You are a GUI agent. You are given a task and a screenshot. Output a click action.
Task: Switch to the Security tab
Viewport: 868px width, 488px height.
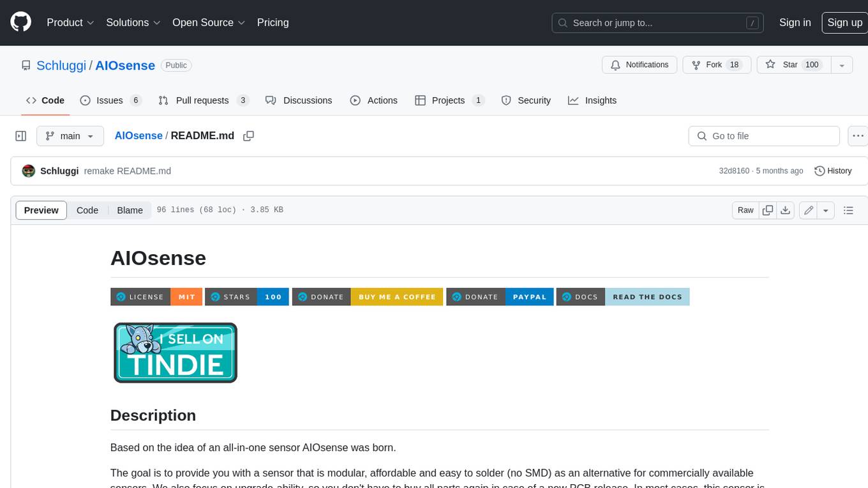[x=526, y=100]
